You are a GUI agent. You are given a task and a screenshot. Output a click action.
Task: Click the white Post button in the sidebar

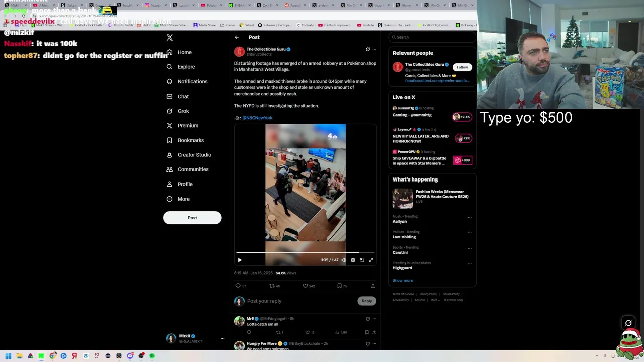192,218
